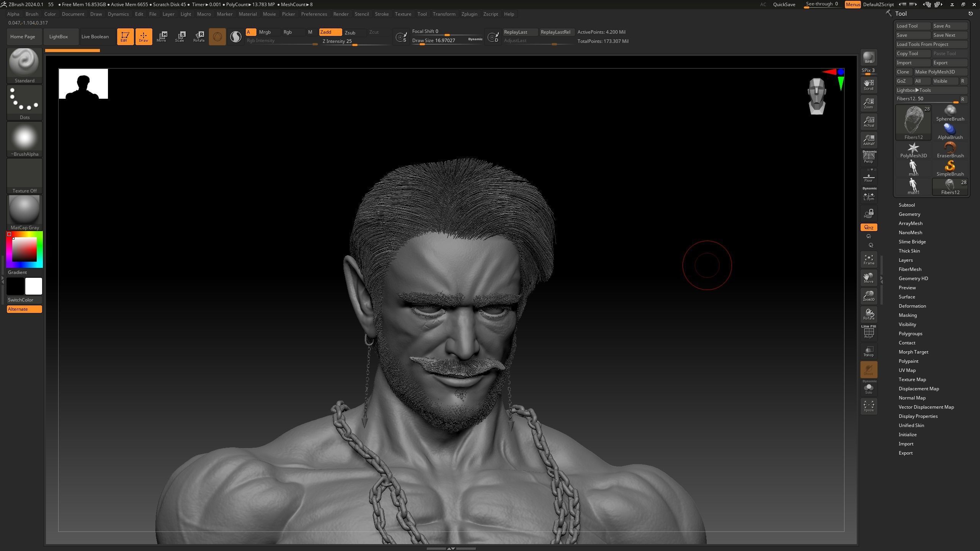The width and height of the screenshot is (980, 551).
Task: Toggle Persp perspective view
Action: (x=869, y=157)
